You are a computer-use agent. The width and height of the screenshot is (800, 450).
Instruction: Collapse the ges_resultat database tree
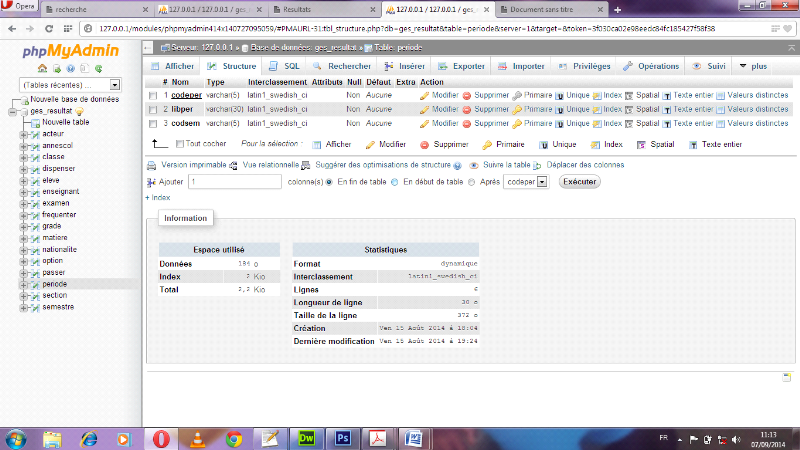tap(13, 111)
